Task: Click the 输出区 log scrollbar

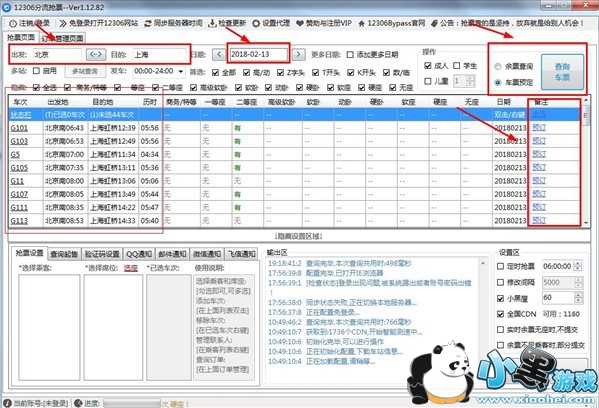Action: [x=482, y=320]
